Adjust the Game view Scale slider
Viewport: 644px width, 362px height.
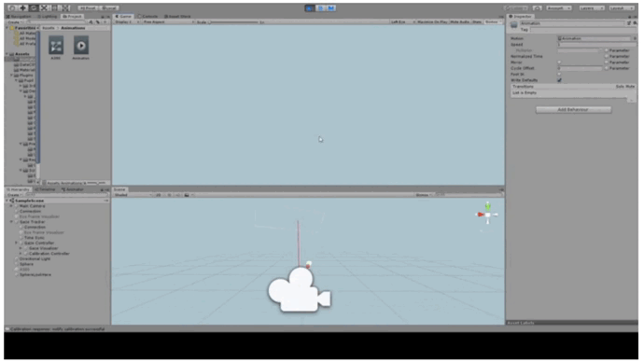point(234,22)
